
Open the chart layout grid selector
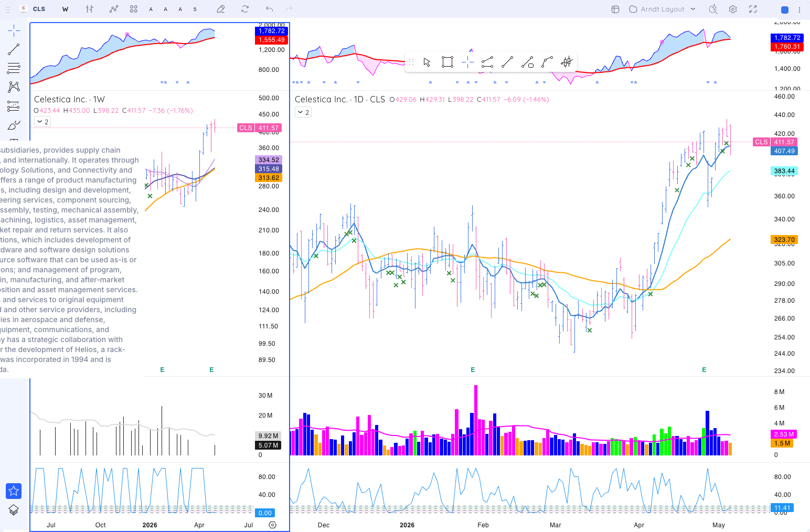615,9
